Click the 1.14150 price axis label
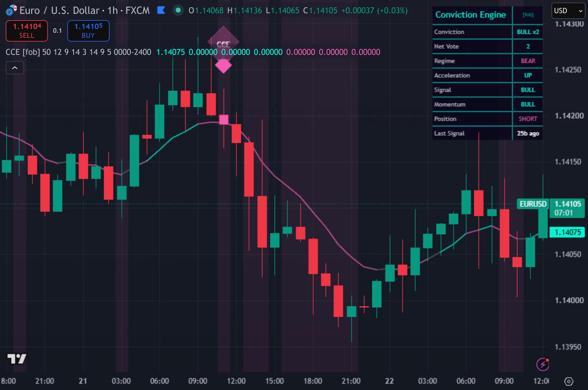Viewport: 588px width, 390px height. (x=568, y=162)
